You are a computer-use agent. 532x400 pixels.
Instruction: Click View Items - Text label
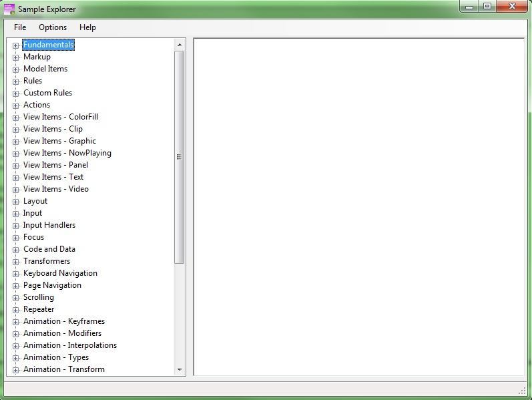click(53, 177)
